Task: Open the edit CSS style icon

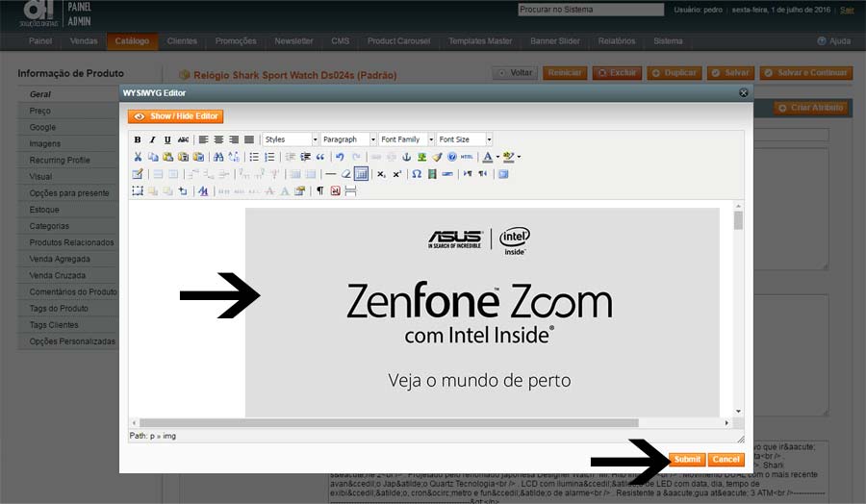Action: pos(203,191)
